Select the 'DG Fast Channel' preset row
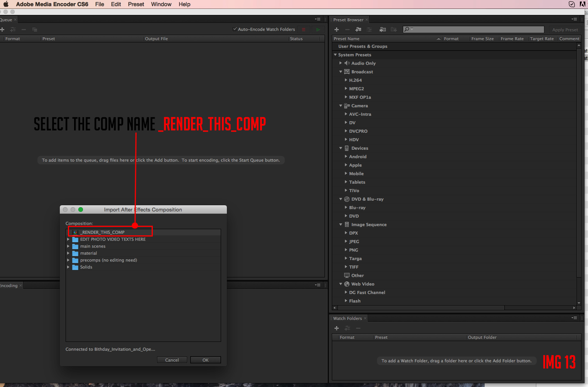The image size is (588, 387). (455, 292)
